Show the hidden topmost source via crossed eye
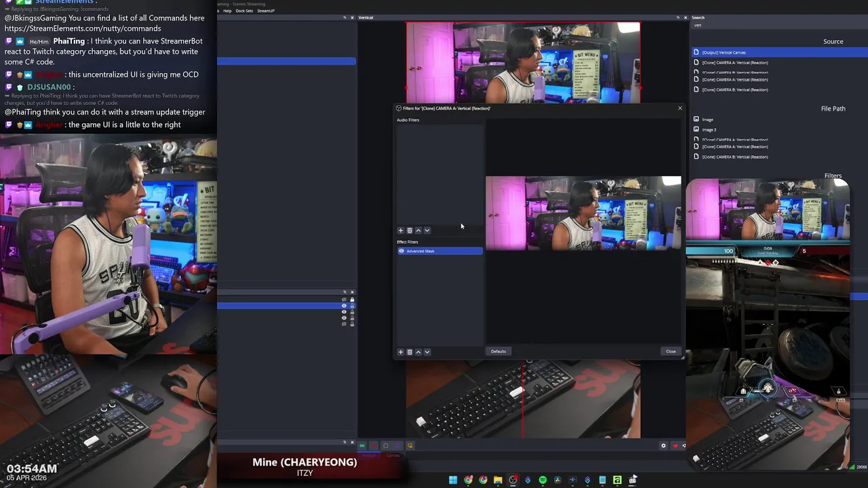The height and width of the screenshot is (488, 868). pyautogui.click(x=344, y=300)
